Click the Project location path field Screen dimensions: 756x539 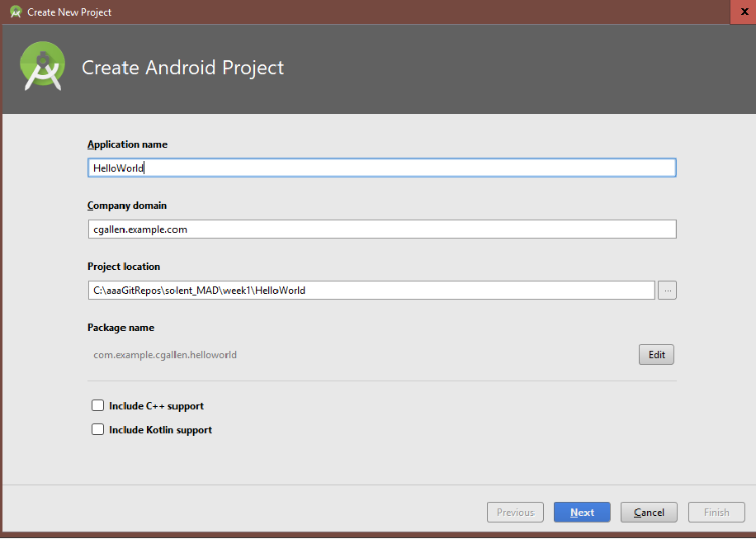click(371, 291)
